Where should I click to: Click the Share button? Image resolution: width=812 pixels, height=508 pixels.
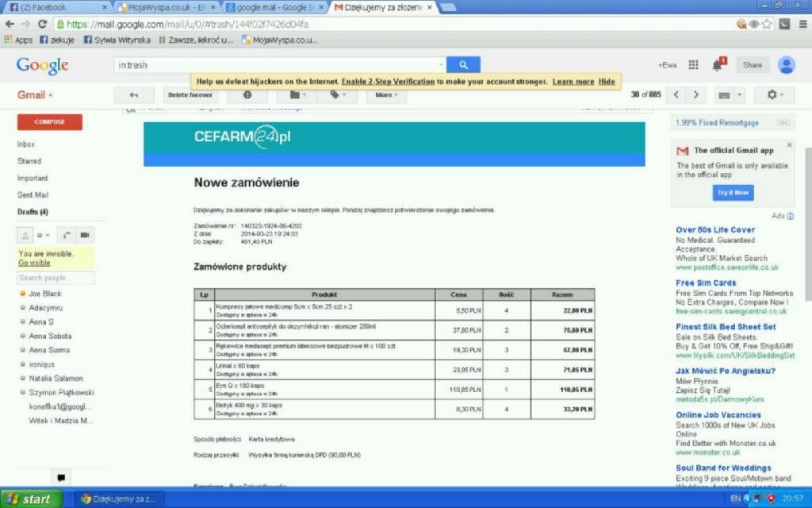[752, 65]
